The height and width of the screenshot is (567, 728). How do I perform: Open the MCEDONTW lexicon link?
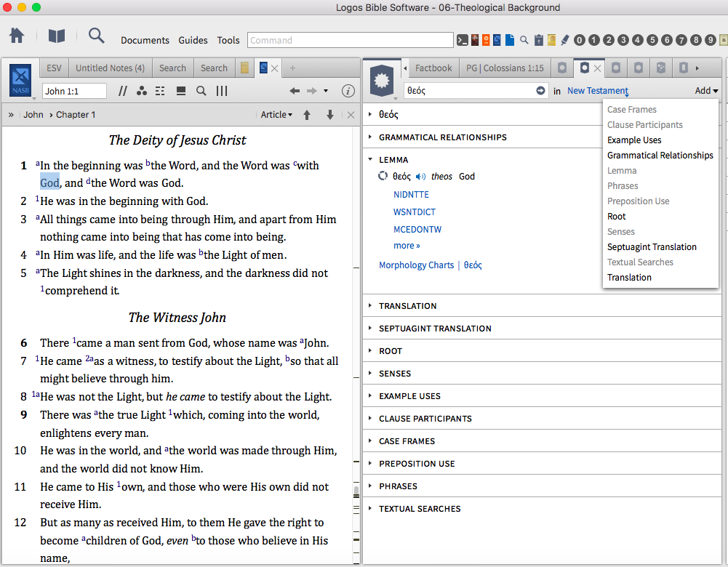[417, 230]
